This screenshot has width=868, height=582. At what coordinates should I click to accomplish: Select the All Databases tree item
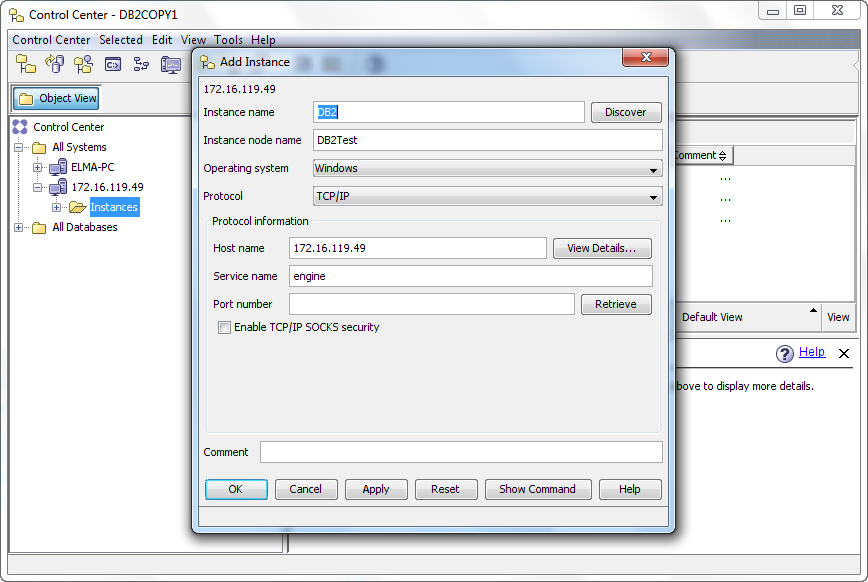pos(85,228)
